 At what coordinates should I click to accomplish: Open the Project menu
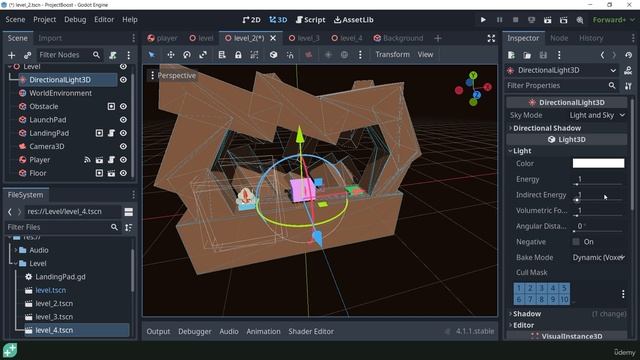pyautogui.click(x=44, y=20)
